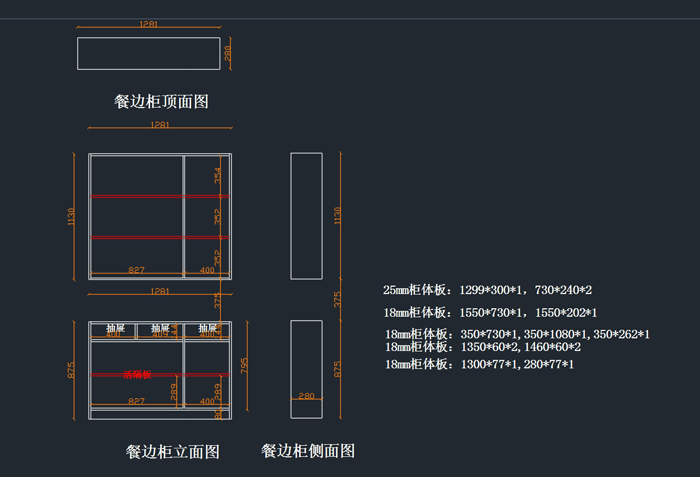The height and width of the screenshot is (477, 700).
Task: Click the 1350*60*2 board specification line
Action: (483, 346)
